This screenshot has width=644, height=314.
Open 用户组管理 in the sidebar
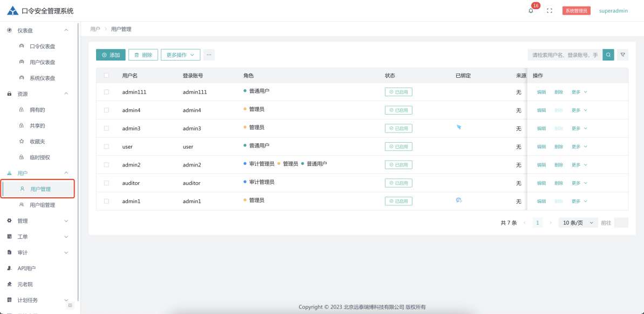click(x=42, y=205)
